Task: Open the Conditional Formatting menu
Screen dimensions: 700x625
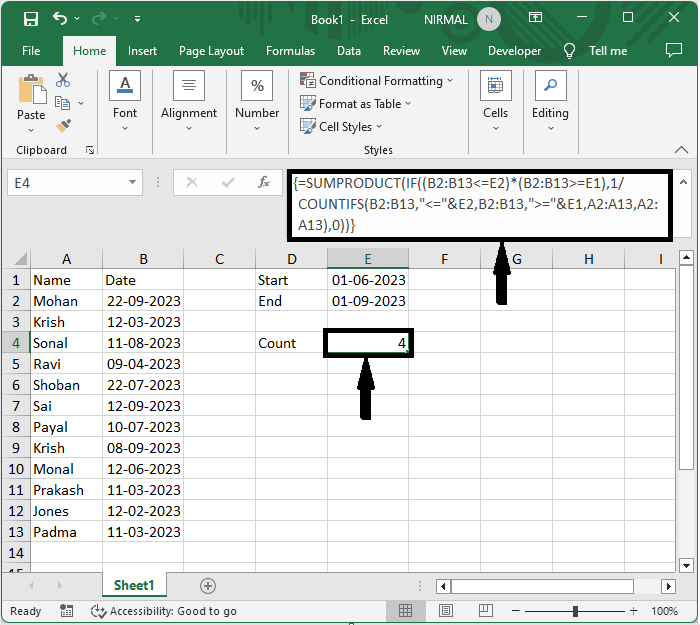Action: (x=377, y=81)
